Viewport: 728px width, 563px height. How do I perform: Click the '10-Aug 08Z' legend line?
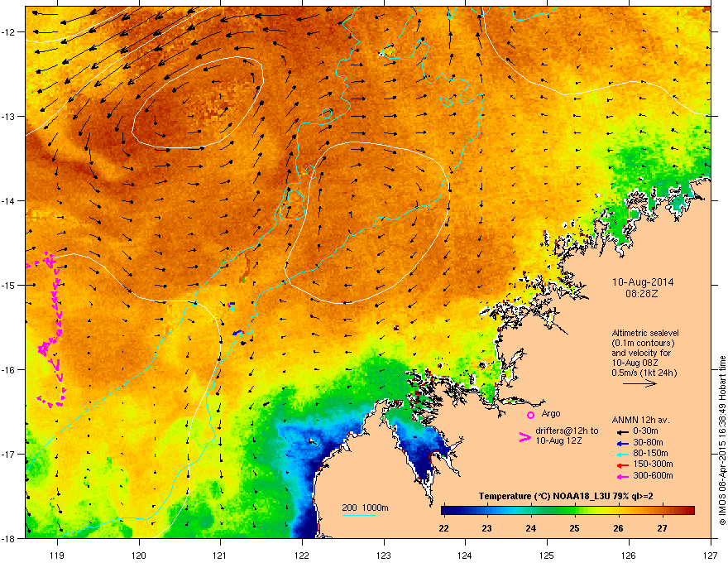[x=635, y=363]
